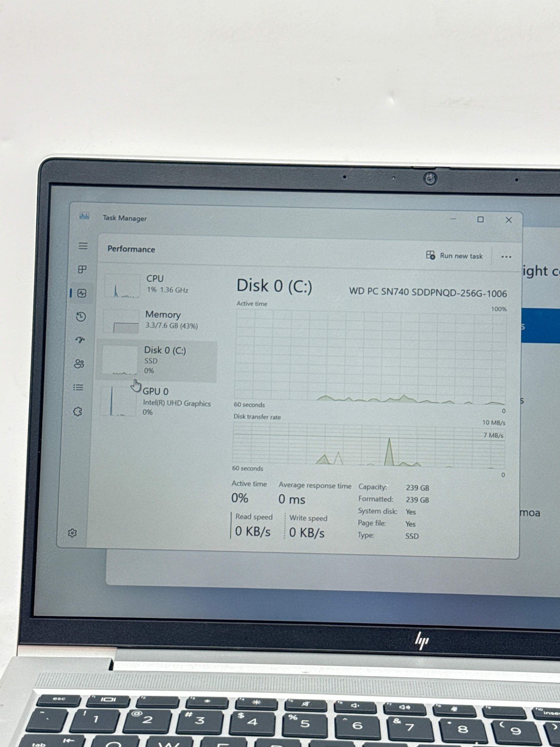Screen dimensions: 560x747
Task: Open the Users page icon
Action: [79, 364]
